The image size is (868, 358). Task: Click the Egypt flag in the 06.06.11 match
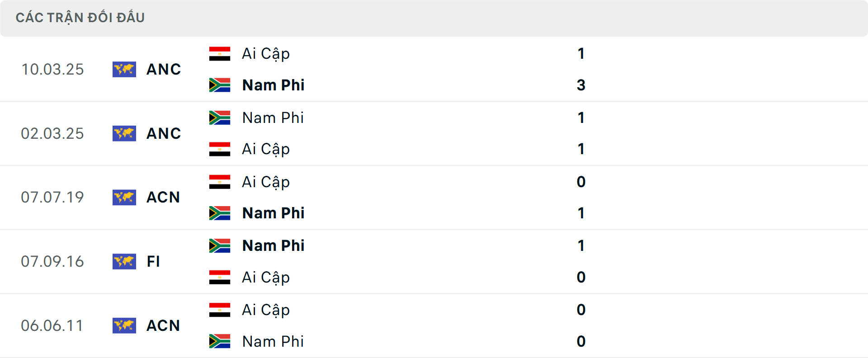pos(220,310)
